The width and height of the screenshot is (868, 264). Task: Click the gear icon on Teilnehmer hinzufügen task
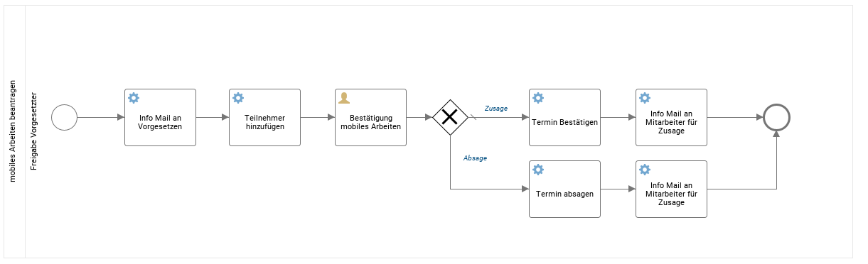pos(238,98)
